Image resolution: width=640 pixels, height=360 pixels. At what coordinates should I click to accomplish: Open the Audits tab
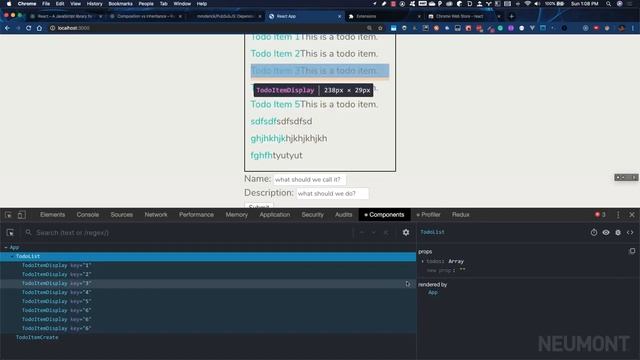point(344,215)
